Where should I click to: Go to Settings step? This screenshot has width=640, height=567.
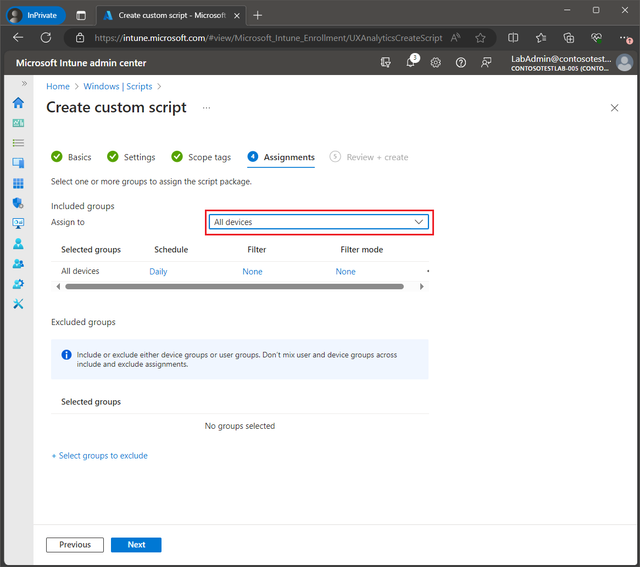(x=131, y=157)
